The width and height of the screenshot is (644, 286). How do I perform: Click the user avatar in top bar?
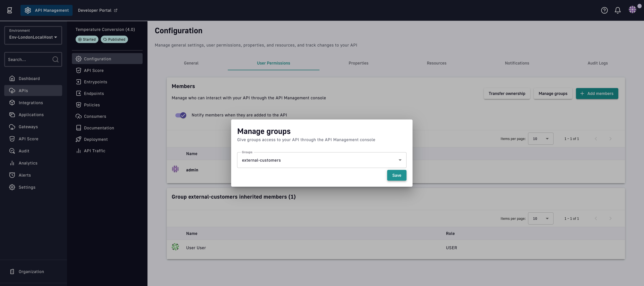tap(632, 10)
